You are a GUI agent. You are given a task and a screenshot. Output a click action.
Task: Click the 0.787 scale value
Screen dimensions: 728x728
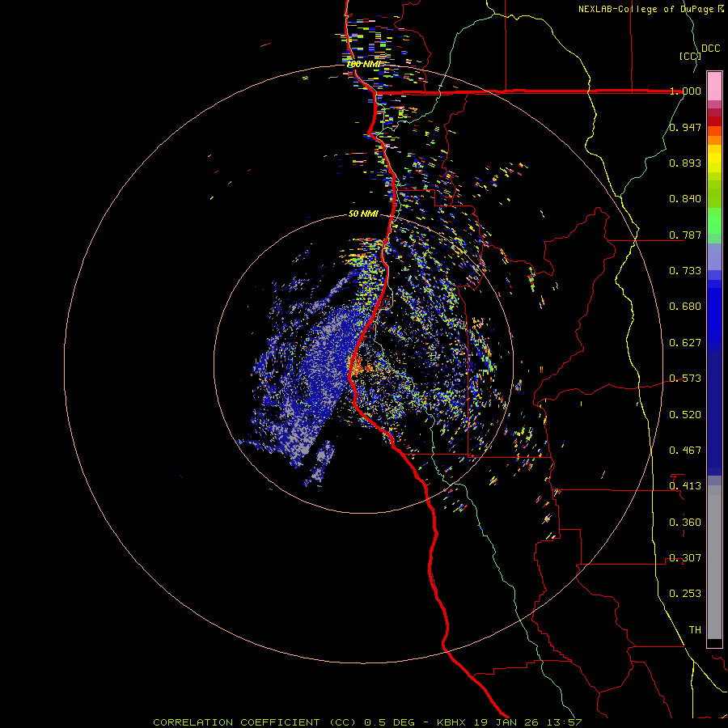point(685,235)
